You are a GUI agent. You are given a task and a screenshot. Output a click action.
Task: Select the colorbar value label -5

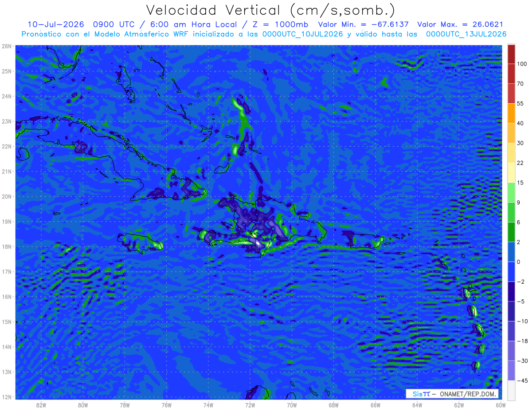coord(521,301)
